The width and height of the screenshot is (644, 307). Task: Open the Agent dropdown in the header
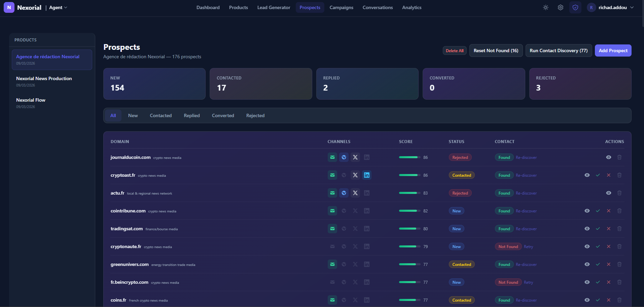point(57,7)
